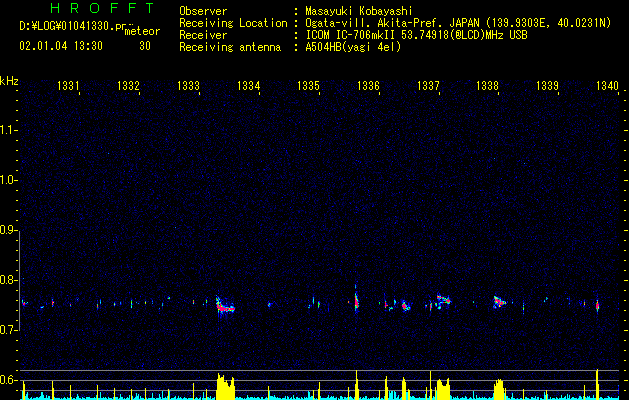Click the 1339 time marker
The height and width of the screenshot is (400, 629).
(x=548, y=85)
